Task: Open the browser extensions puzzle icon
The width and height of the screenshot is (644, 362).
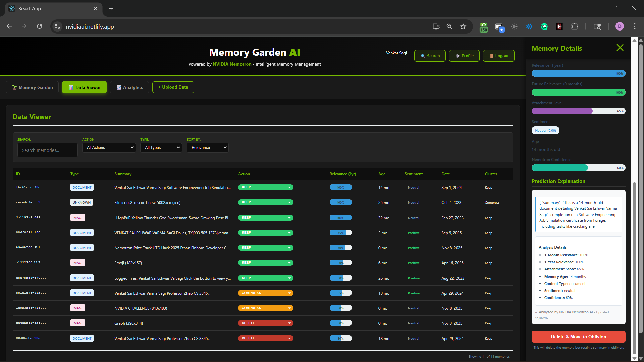Action: [x=575, y=27]
